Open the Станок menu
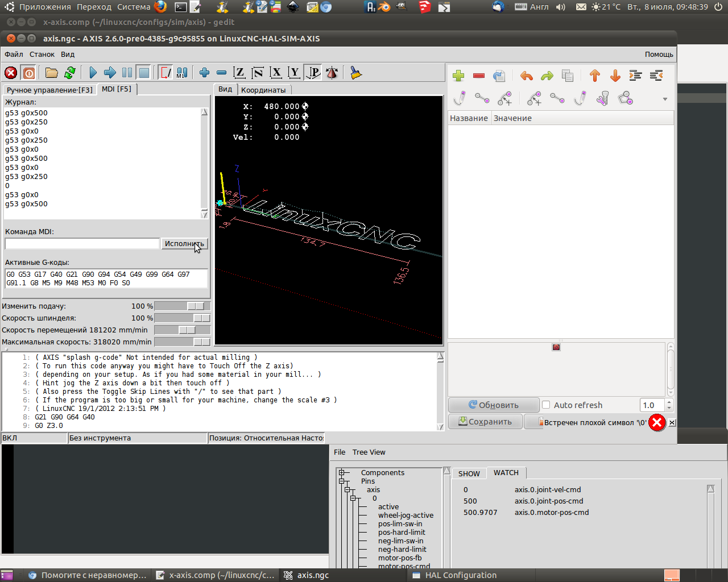This screenshot has width=728, height=582. (42, 55)
